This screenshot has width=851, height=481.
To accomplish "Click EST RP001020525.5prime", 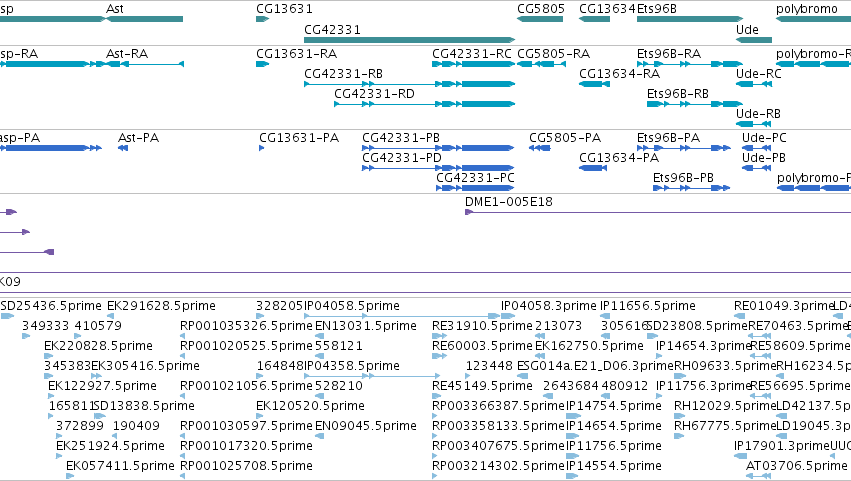I will point(246,346).
